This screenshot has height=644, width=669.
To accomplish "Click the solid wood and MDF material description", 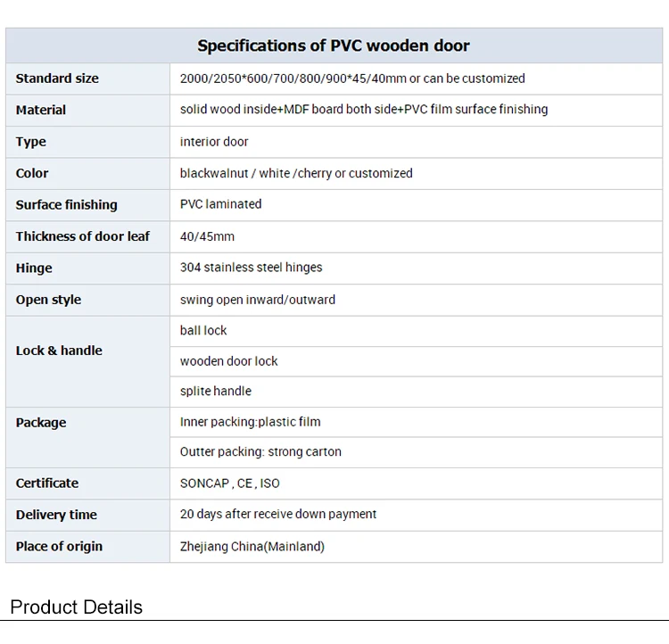I will [364, 110].
